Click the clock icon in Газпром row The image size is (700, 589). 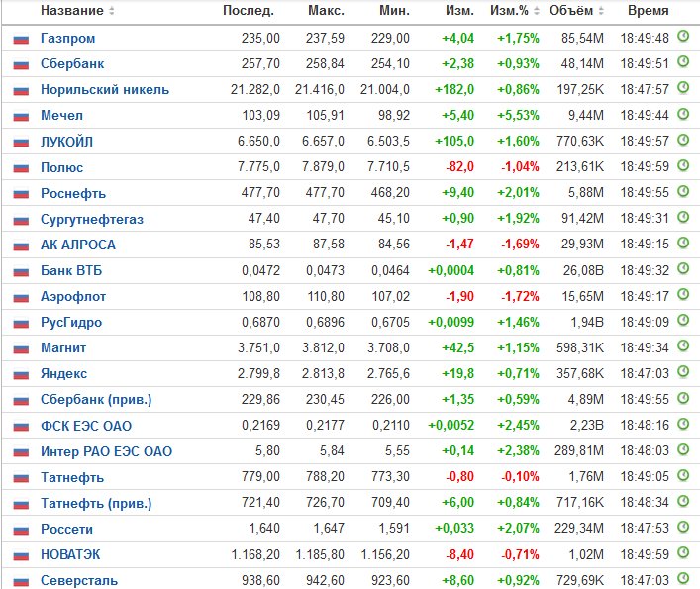[x=683, y=37]
